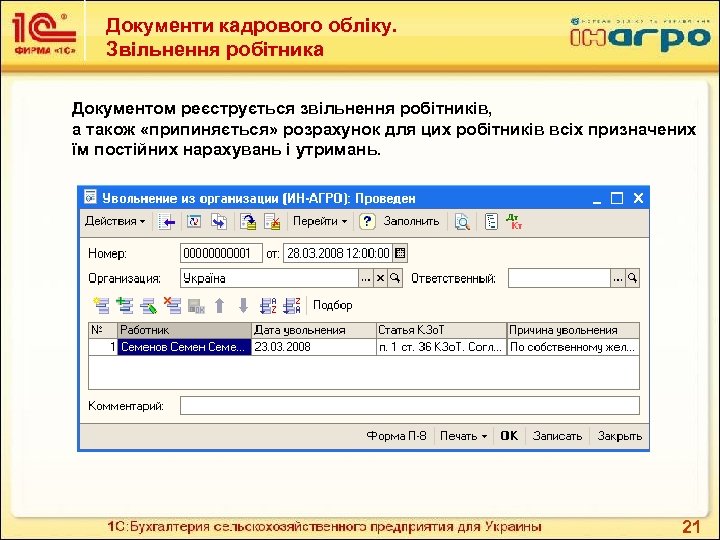Click the Дт Кт postings icon
The image size is (720, 540).
[x=514, y=221]
